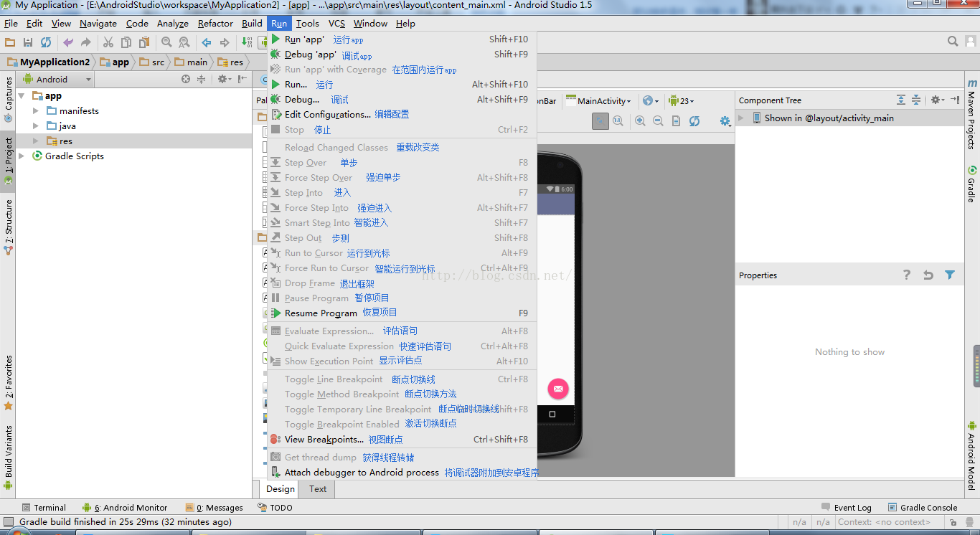Expand 'Shown in @layout/activity_main' node

(742, 118)
